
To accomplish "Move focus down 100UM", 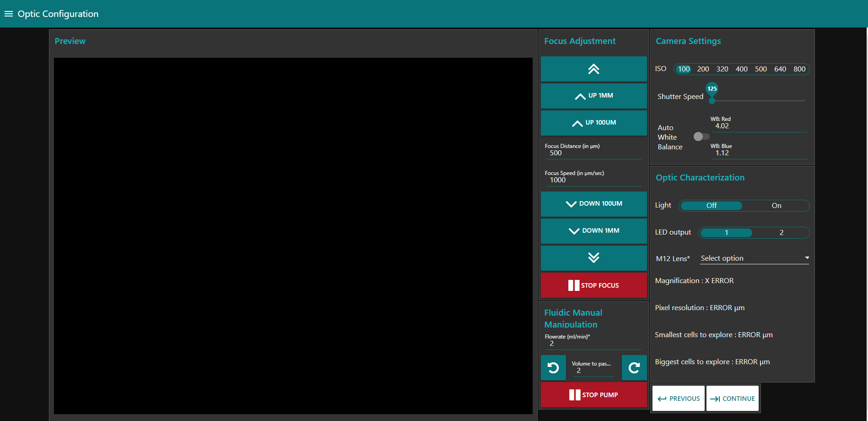I will tap(593, 204).
